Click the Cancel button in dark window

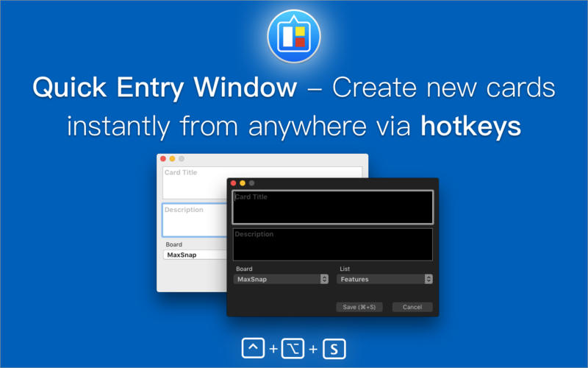pyautogui.click(x=412, y=307)
